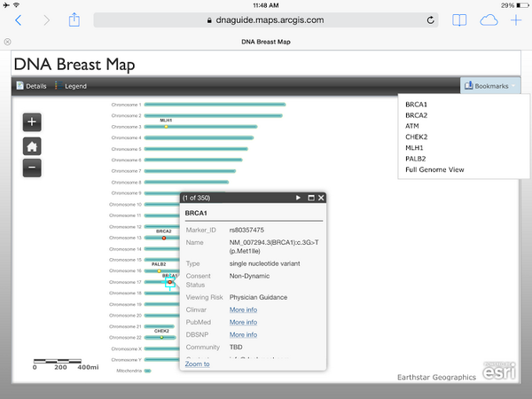Click the Chromosome 5 bar
This screenshot has width=532, height=399.
click(x=196, y=149)
